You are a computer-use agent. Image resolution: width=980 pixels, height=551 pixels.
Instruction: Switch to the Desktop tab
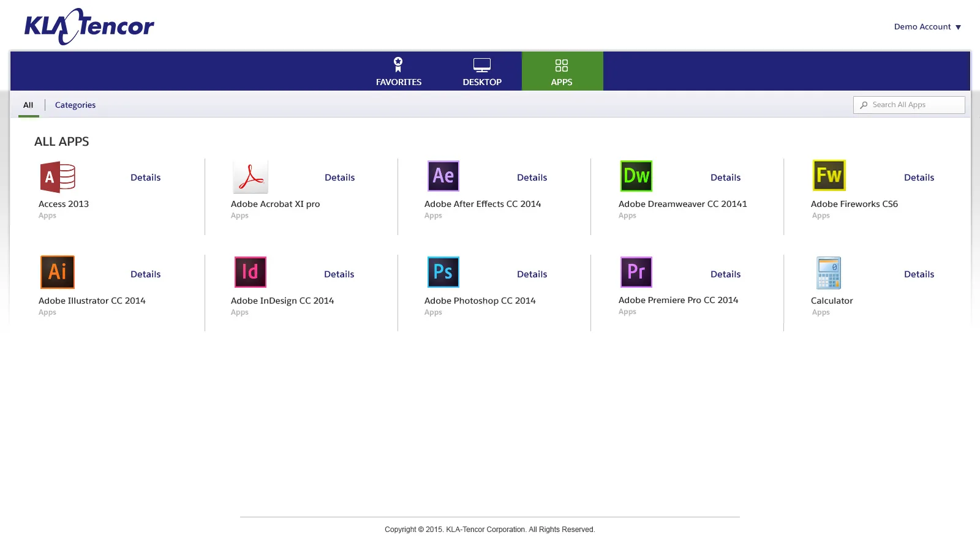tap(482, 71)
